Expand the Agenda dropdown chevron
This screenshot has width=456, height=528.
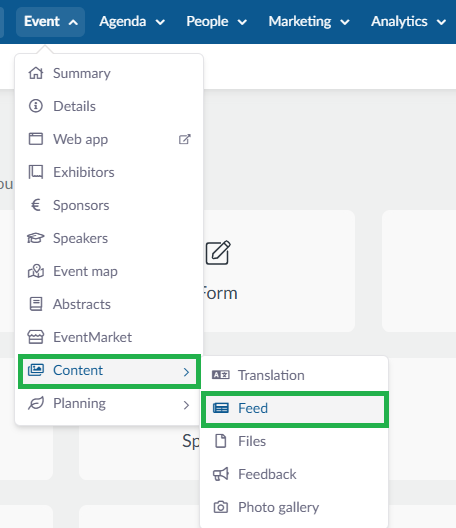point(160,23)
